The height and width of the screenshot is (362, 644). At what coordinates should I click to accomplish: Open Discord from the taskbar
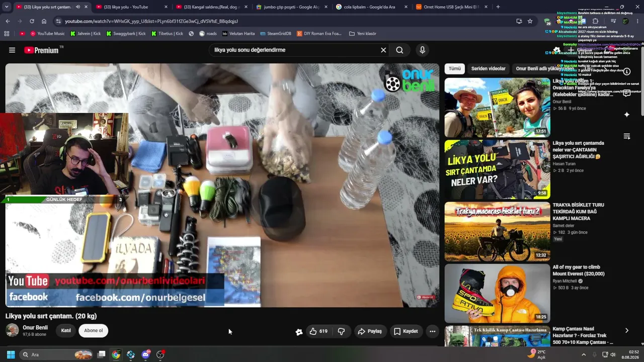point(146,354)
